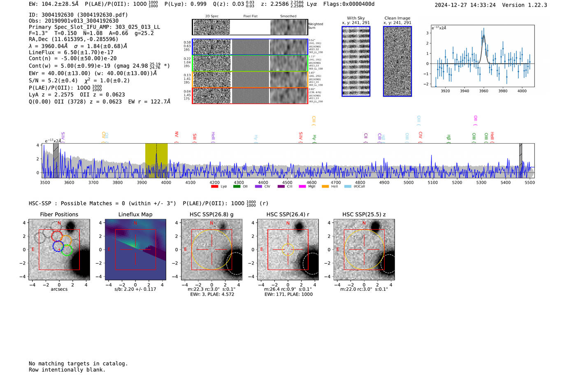Click the light blue (K)CaII legend swatch

348,186
